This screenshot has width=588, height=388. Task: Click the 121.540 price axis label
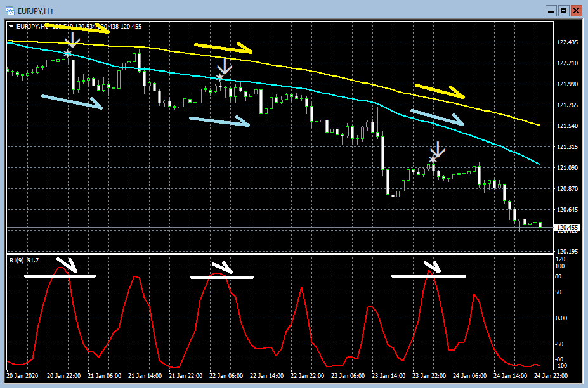coord(567,126)
